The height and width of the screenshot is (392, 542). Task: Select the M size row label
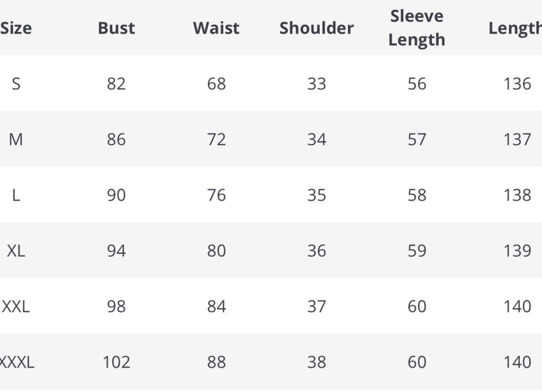[16, 139]
